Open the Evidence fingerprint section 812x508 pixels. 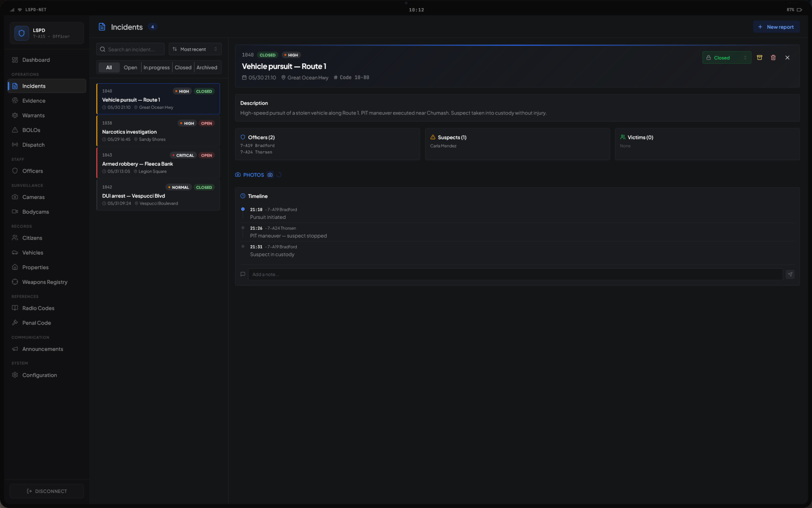tap(47, 101)
